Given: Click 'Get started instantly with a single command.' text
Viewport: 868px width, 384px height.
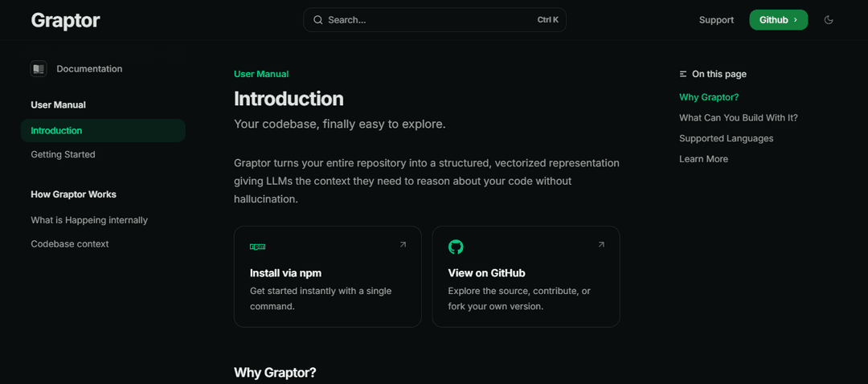Looking at the screenshot, I should click(x=321, y=298).
